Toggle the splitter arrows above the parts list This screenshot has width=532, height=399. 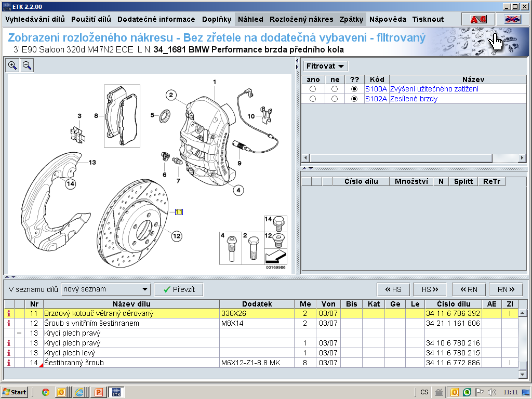[x=10, y=277]
